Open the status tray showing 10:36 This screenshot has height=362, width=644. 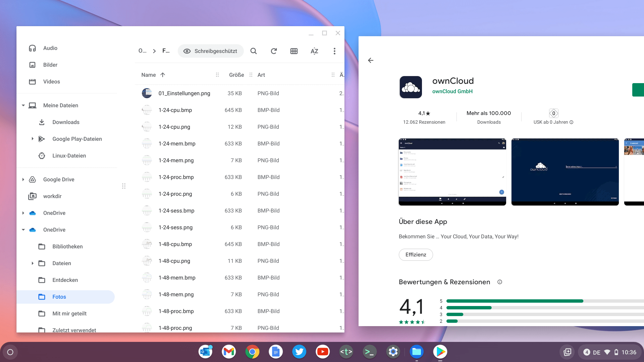(x=609, y=352)
